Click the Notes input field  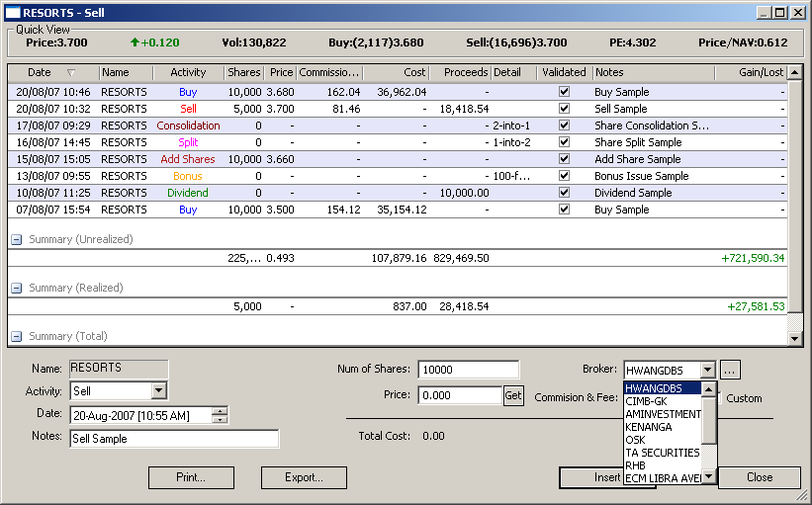(x=174, y=439)
